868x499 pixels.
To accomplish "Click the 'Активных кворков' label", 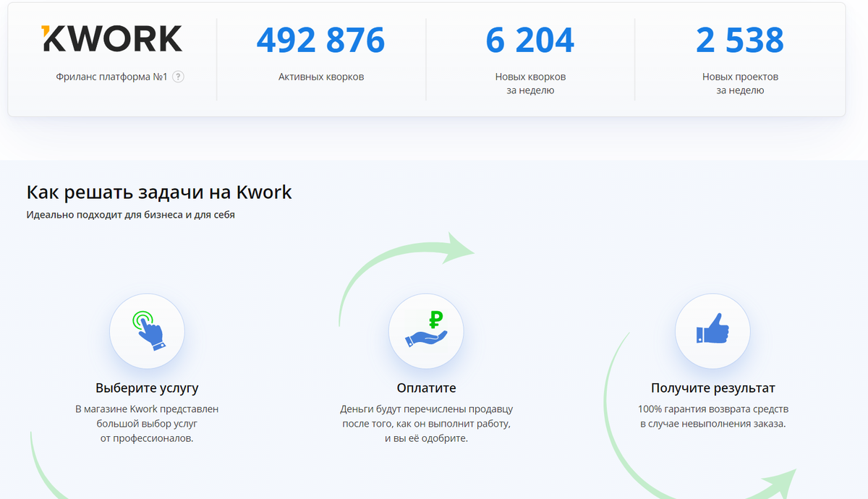I will (x=321, y=77).
